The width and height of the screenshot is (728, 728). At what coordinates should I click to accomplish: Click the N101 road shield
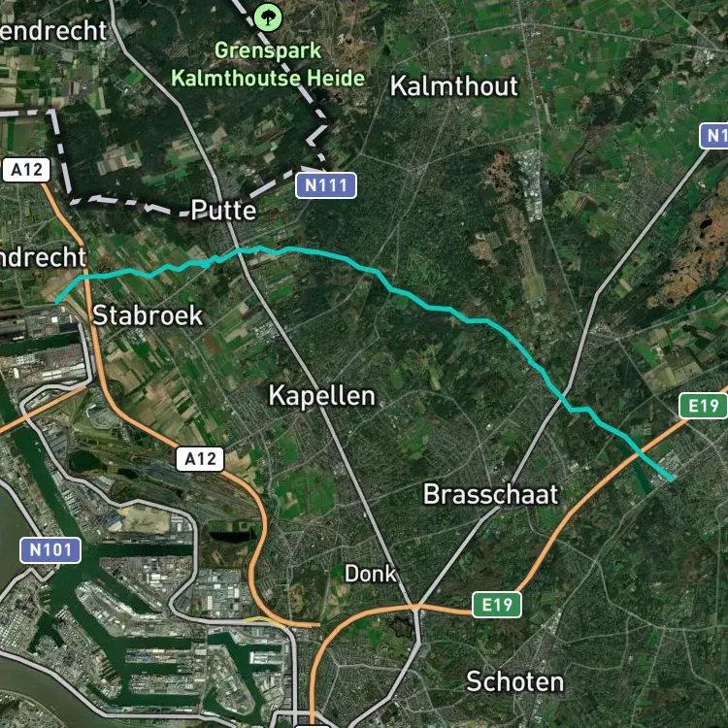click(50, 550)
